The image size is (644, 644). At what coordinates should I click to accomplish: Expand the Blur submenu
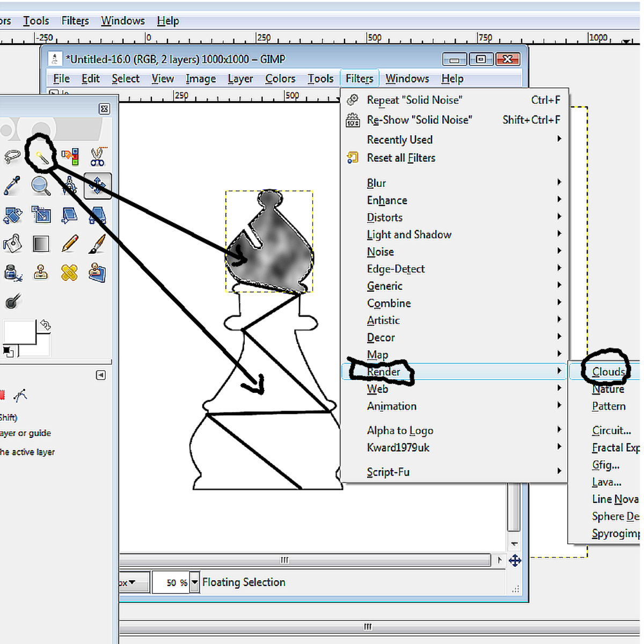tap(454, 183)
